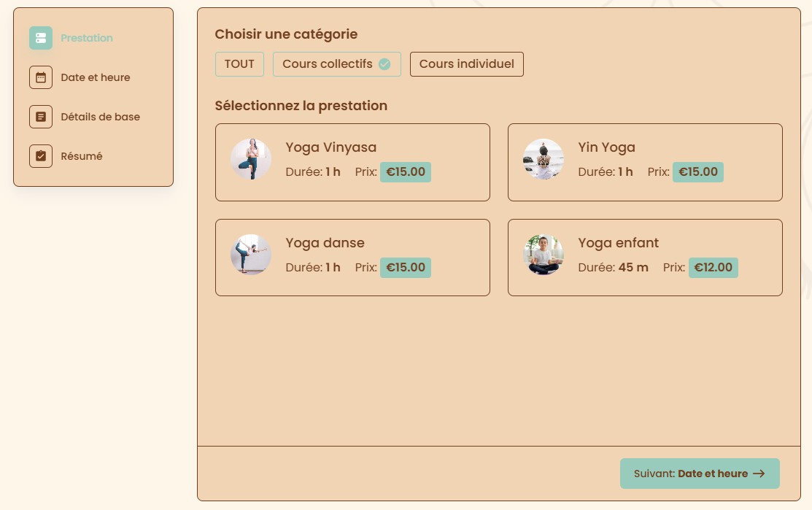The height and width of the screenshot is (510, 812).
Task: Click the Date et heure calendar icon
Action: click(x=41, y=77)
